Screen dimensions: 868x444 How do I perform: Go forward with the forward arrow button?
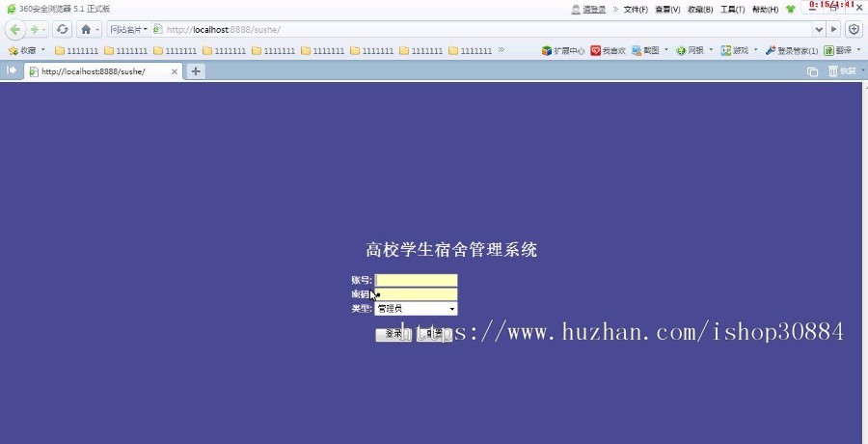pos(35,29)
